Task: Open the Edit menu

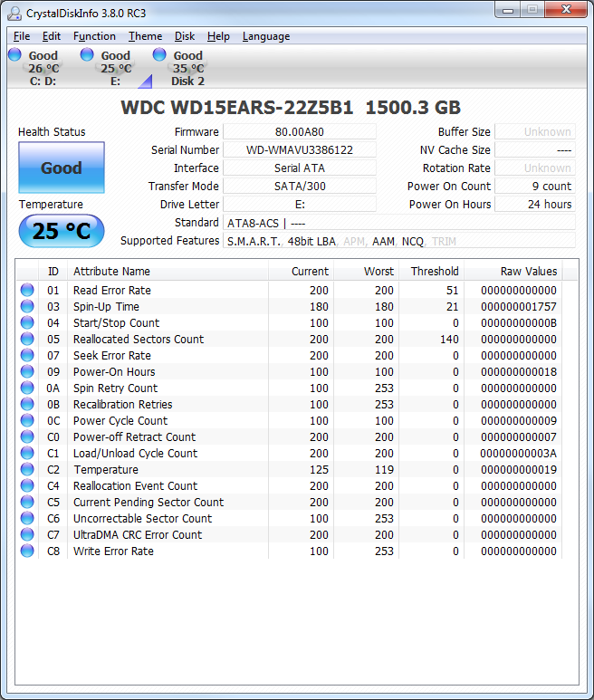Action: (x=52, y=36)
